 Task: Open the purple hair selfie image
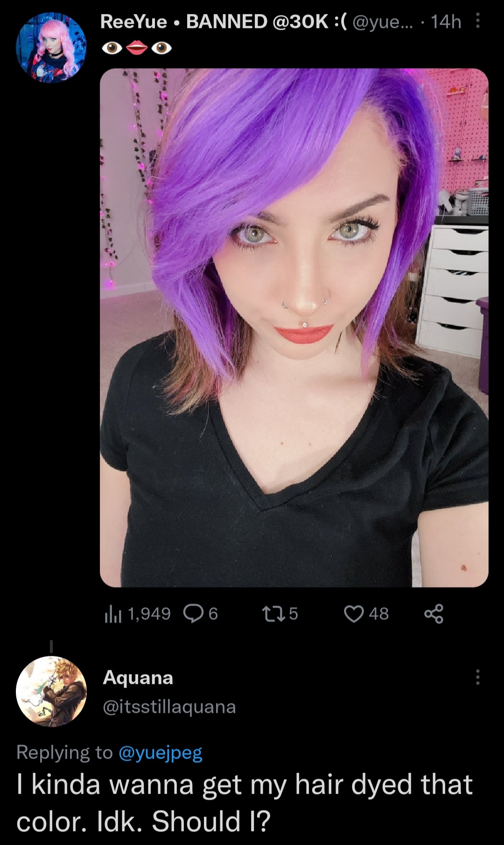(294, 327)
